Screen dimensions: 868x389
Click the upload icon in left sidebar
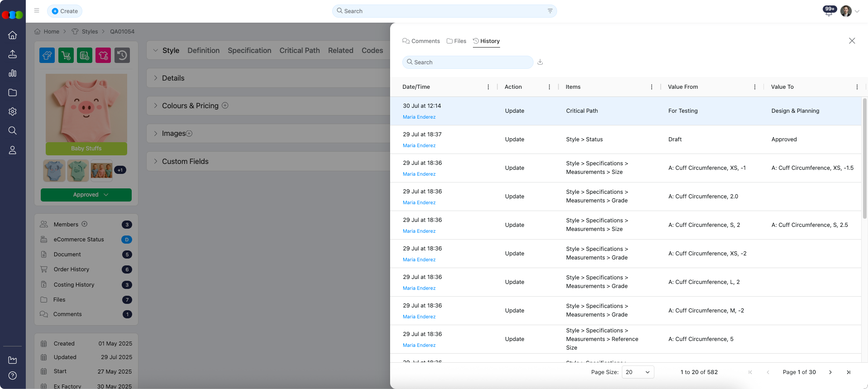(13, 54)
